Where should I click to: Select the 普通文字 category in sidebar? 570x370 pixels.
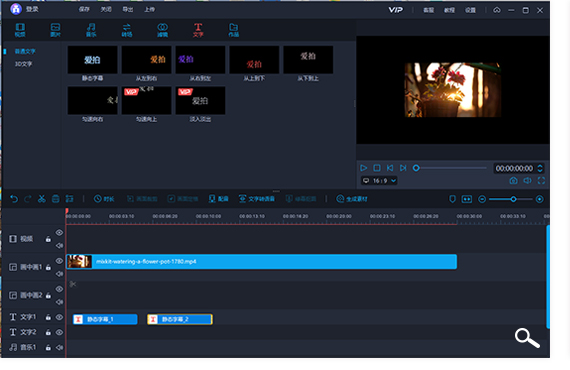click(25, 51)
